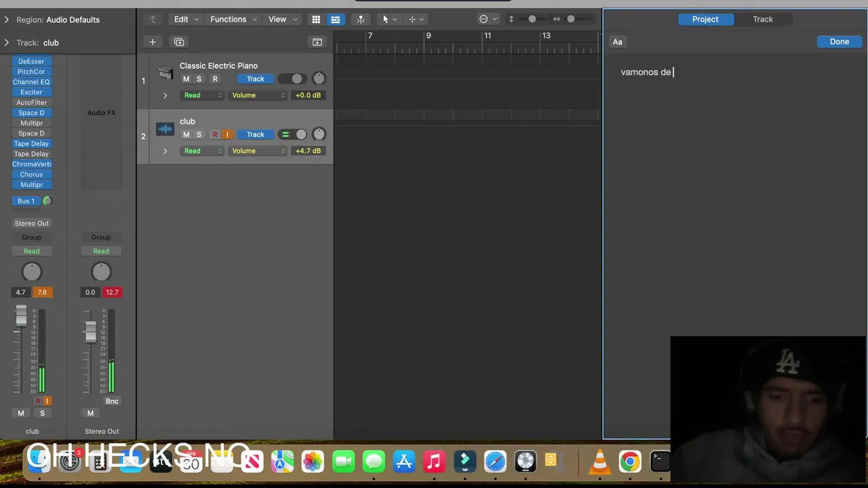Duplicate the selected track
The width and height of the screenshot is (868, 488).
(x=179, y=42)
